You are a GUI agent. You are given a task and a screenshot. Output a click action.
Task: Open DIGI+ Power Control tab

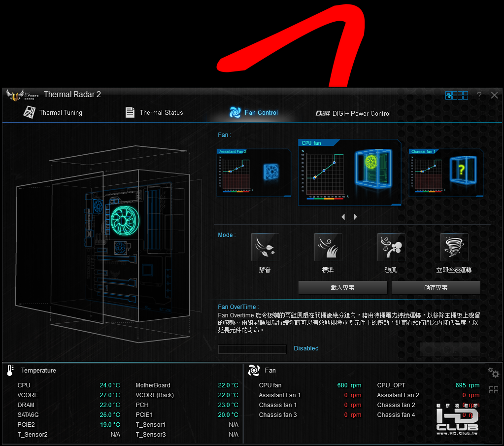[353, 113]
